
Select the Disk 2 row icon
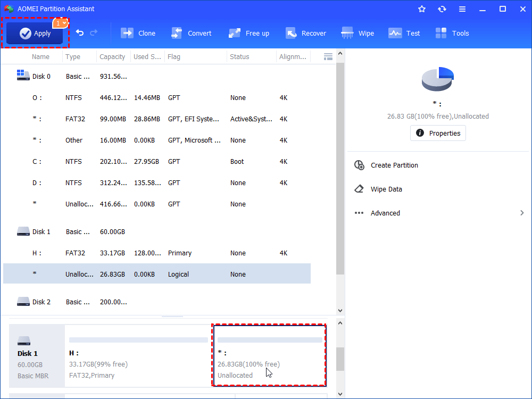(x=23, y=301)
